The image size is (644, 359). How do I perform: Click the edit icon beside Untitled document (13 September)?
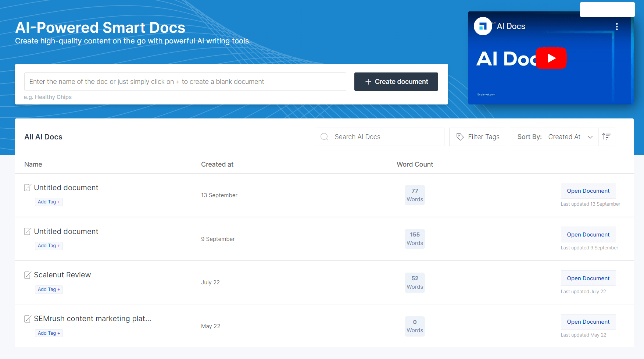28,188
